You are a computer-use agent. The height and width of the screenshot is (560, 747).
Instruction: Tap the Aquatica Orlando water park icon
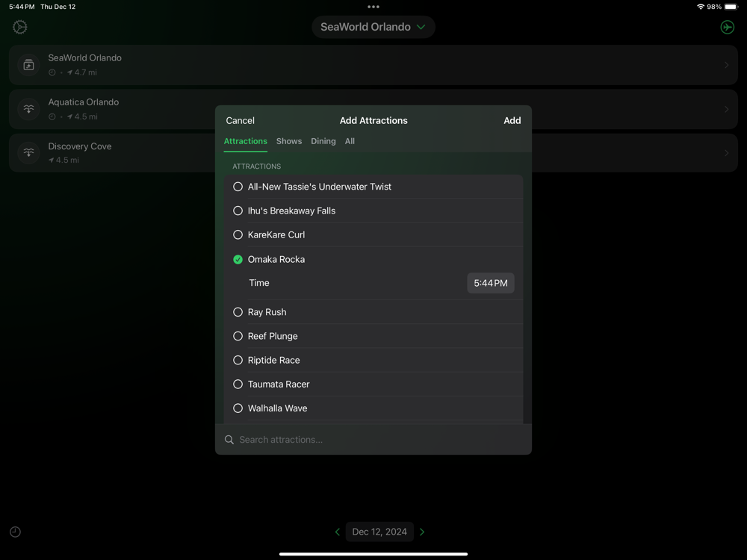coord(28,109)
